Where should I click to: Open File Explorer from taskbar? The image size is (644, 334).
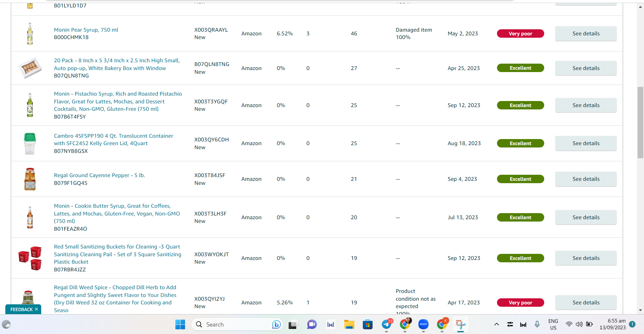point(349,324)
